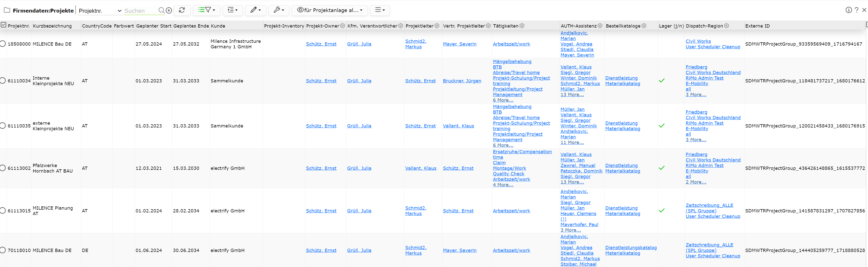This screenshot has width=868, height=267.
Task: Select row radio for project 70118010
Action: click(3, 250)
